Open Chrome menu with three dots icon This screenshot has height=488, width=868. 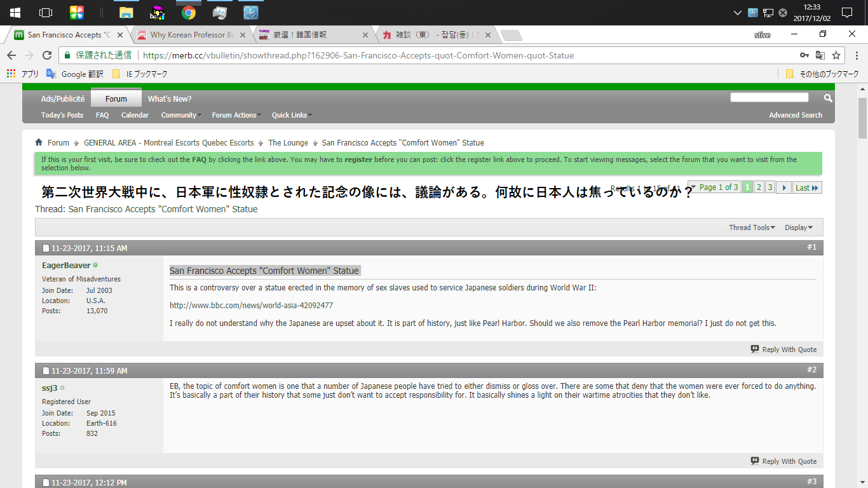[x=854, y=55]
